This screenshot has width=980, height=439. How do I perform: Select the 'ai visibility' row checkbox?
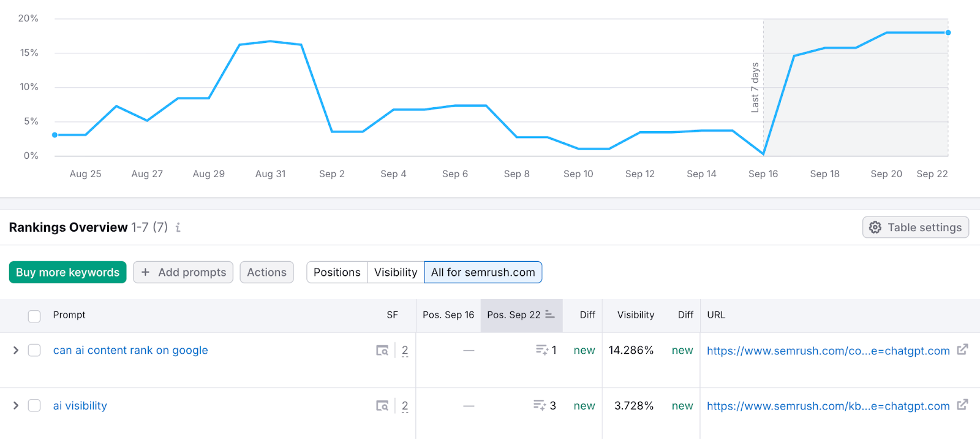click(34, 406)
